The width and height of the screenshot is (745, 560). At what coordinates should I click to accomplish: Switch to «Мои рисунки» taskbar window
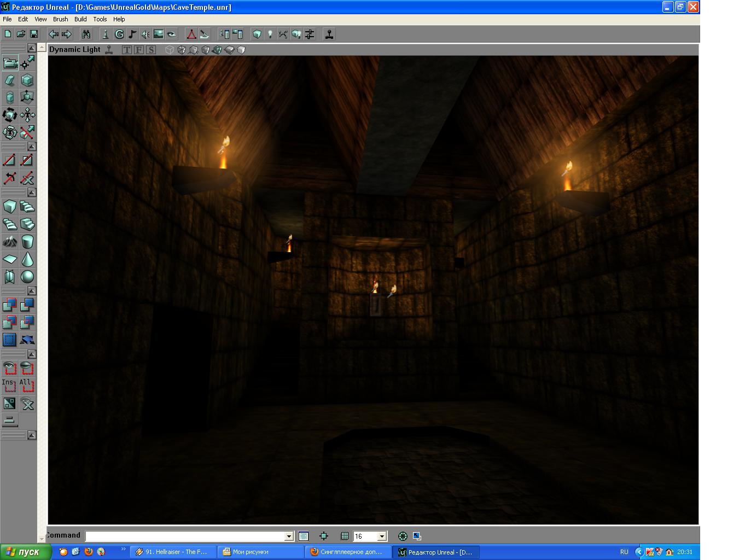coord(260,552)
